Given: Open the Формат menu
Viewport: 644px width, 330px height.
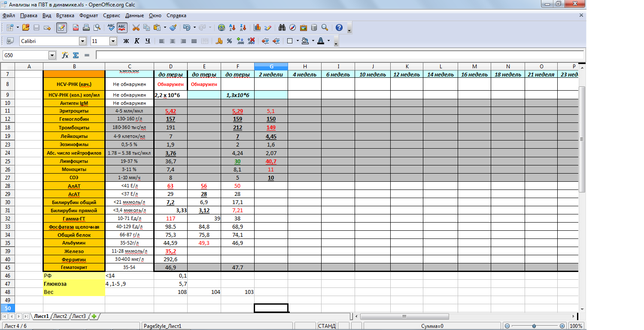Looking at the screenshot, I should [x=89, y=15].
